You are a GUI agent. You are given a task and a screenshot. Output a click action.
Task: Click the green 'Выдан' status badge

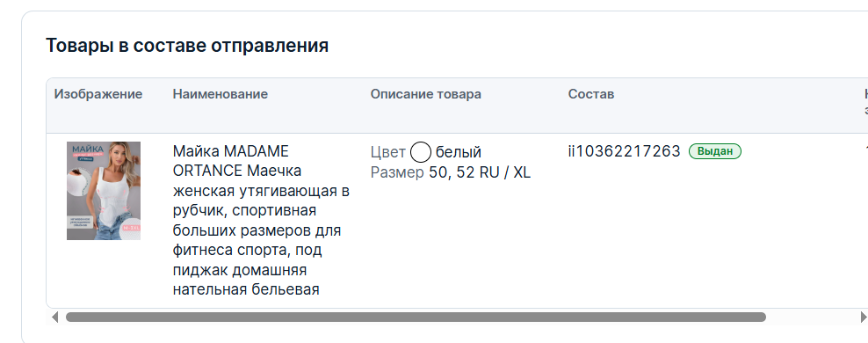(714, 151)
